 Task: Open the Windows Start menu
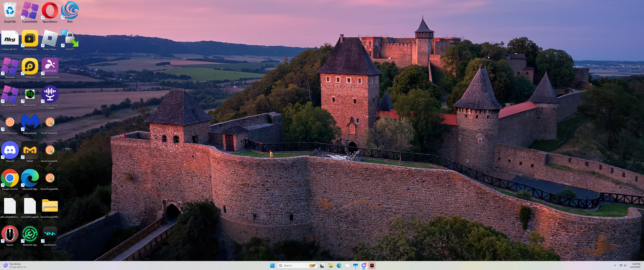point(272,265)
